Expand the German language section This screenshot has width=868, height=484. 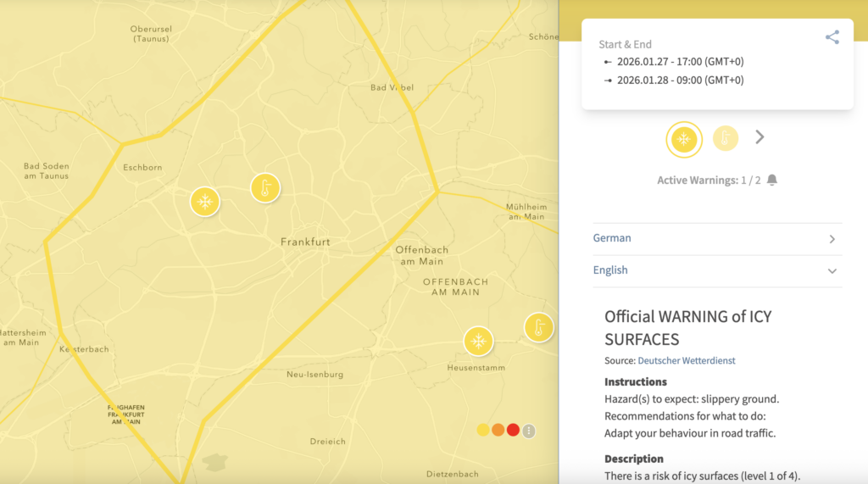point(716,239)
